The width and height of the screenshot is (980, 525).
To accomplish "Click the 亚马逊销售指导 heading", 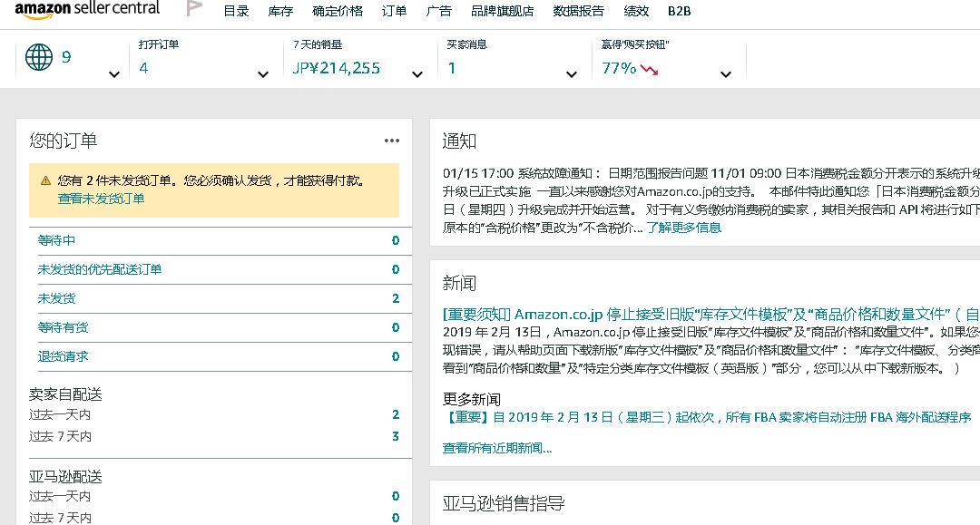I will click(x=504, y=503).
